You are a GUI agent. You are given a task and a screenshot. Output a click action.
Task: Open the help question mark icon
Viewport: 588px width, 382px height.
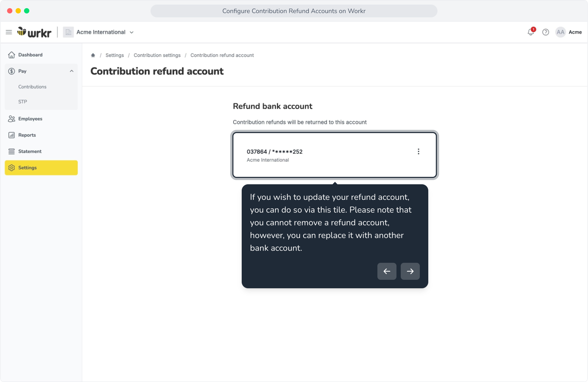pyautogui.click(x=546, y=32)
